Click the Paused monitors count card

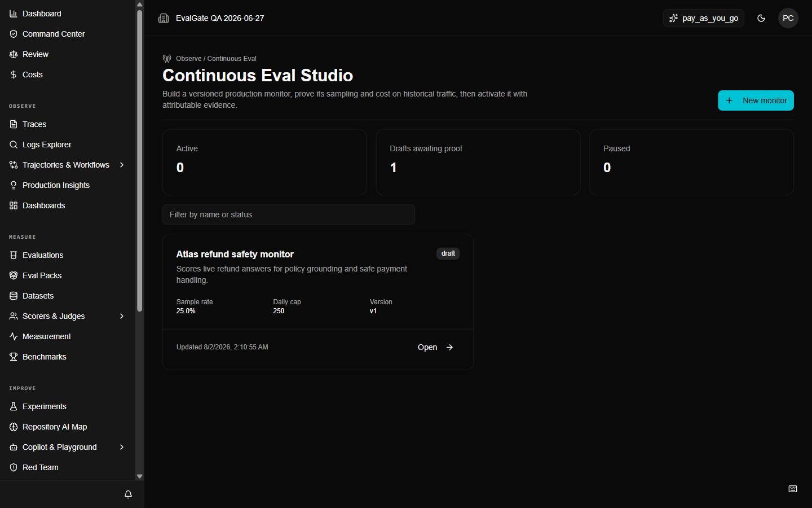[691, 162]
